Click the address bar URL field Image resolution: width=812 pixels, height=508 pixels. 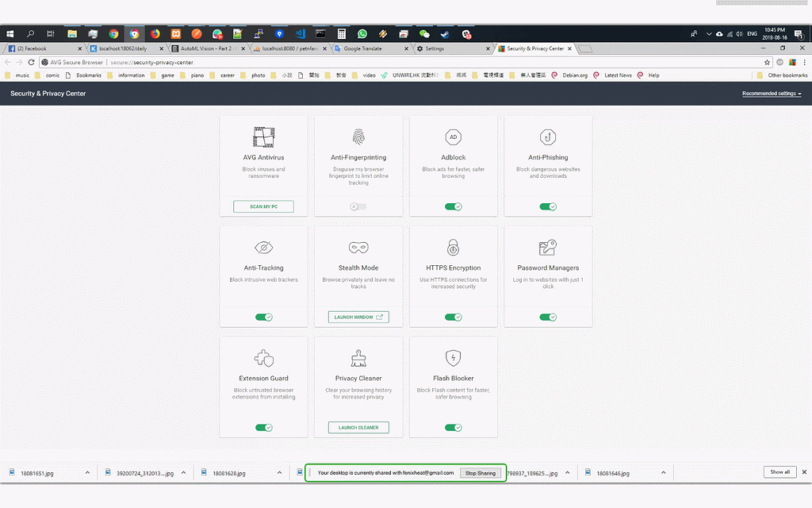pyautogui.click(x=396, y=62)
